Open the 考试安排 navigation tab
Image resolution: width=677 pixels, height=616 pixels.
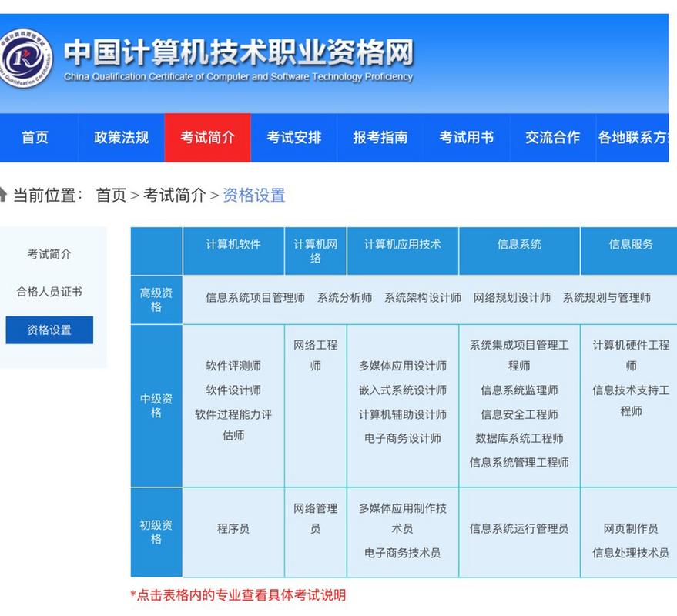[294, 137]
